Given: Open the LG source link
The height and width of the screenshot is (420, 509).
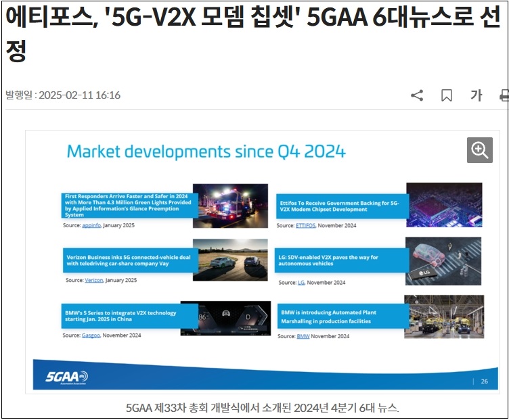Looking at the screenshot, I should tap(301, 283).
